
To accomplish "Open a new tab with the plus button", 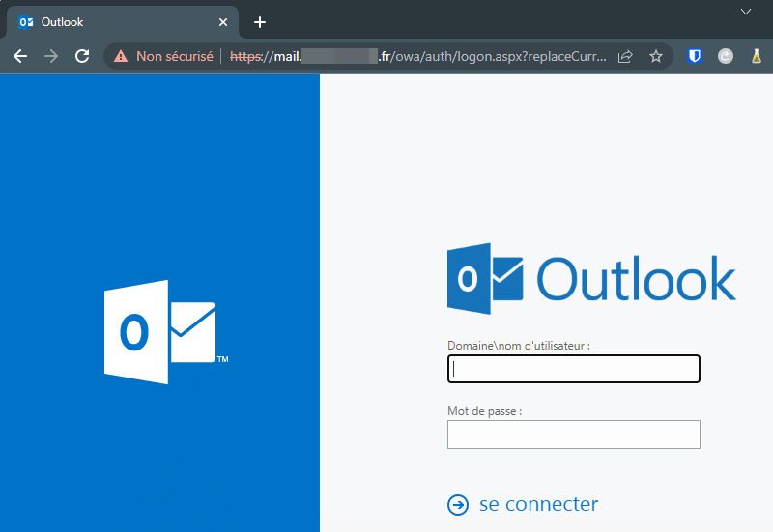I will pos(260,22).
